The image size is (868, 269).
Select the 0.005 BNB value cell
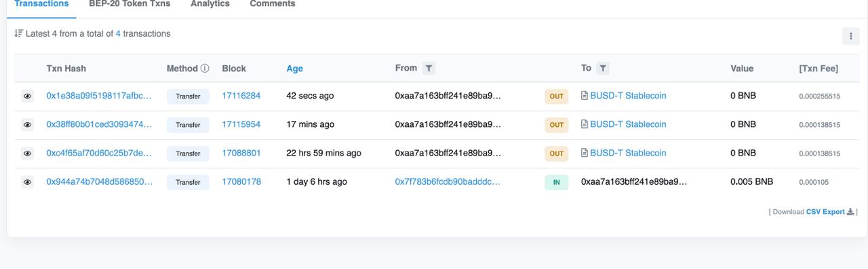point(751,181)
